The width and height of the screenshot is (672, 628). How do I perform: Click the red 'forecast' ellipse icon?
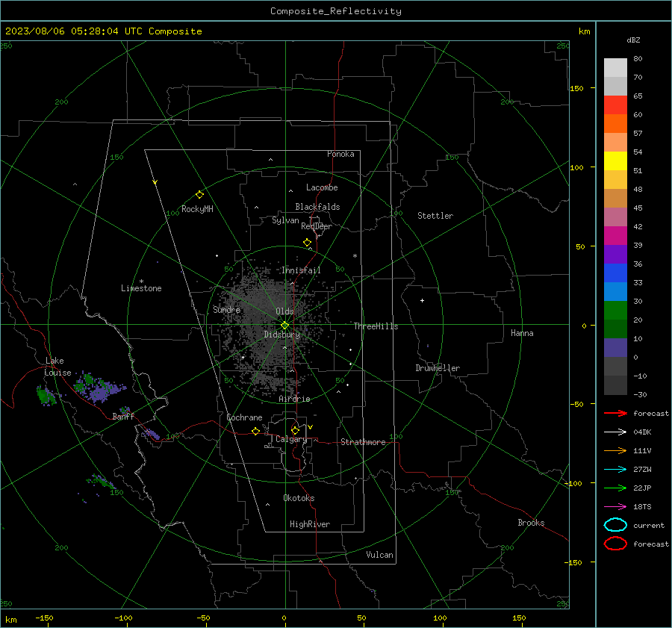[615, 544]
